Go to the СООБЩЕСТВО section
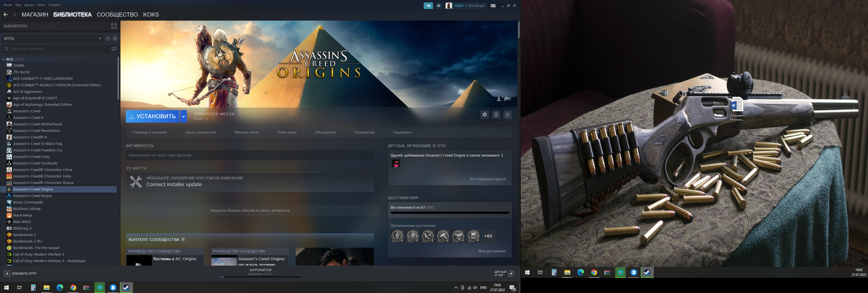Screen dimensions: 868x293 click(117, 14)
